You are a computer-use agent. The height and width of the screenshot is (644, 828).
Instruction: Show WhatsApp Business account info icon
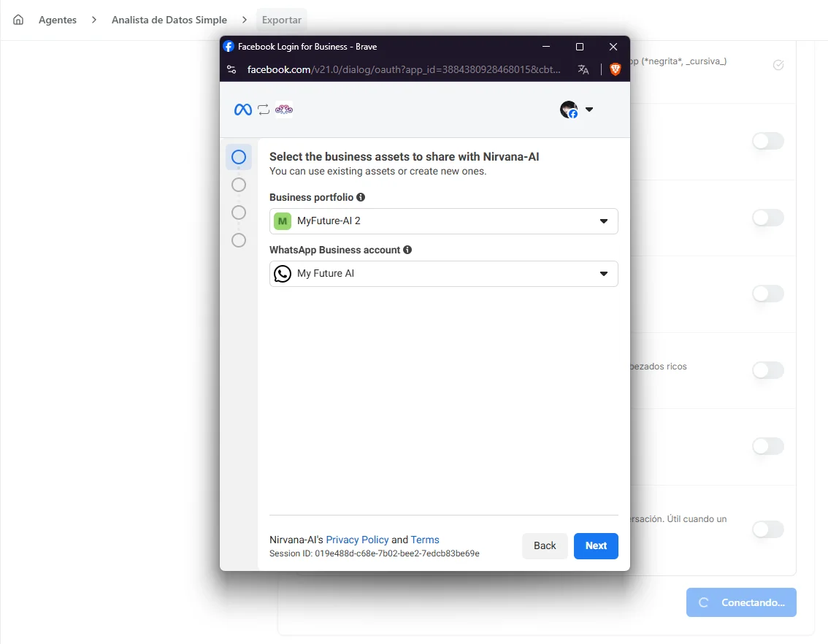click(x=407, y=250)
